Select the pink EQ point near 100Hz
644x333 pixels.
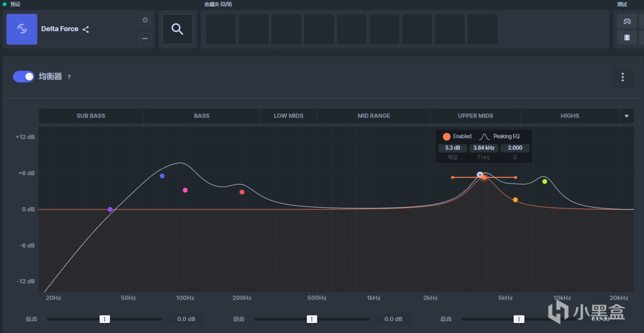(x=185, y=190)
